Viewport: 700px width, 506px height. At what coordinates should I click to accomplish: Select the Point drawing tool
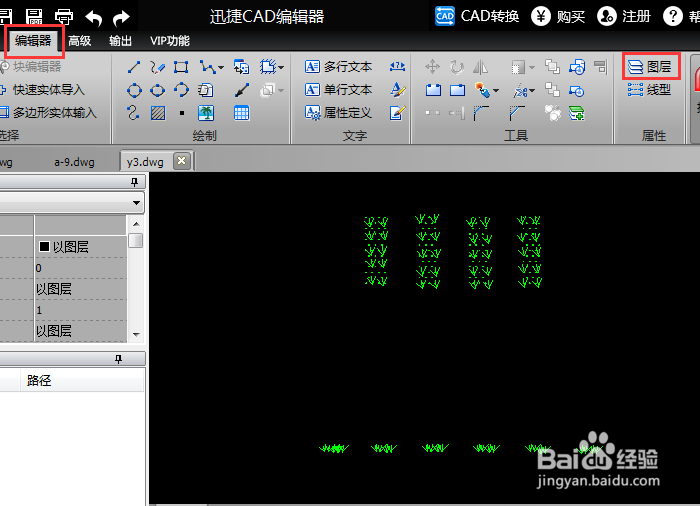click(x=182, y=113)
